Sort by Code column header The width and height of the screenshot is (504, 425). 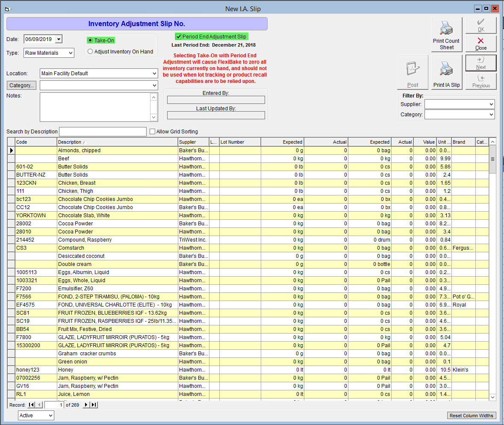coord(36,142)
